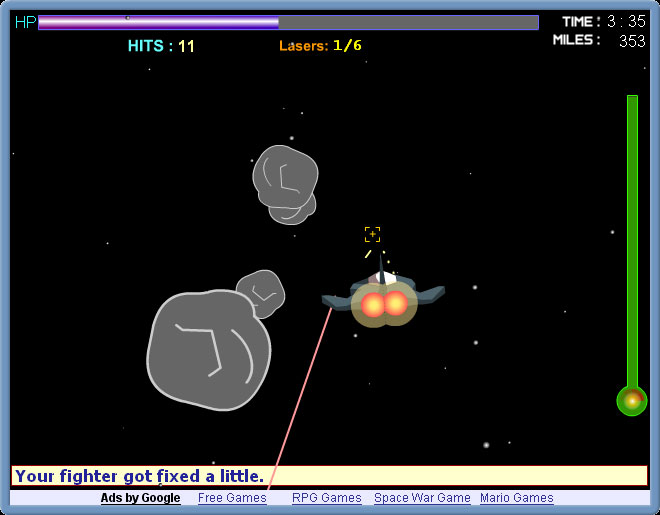
Task: Click the TIME 3 : 35 display
Action: (x=604, y=21)
